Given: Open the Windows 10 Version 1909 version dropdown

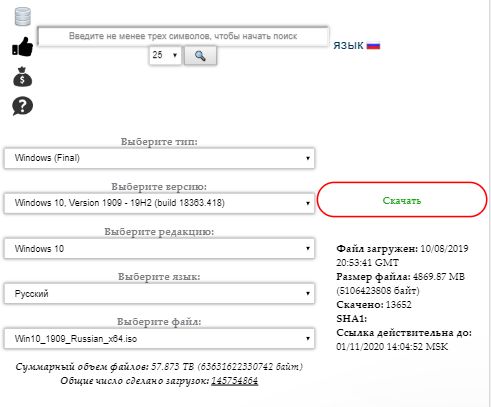Looking at the screenshot, I should (159, 203).
